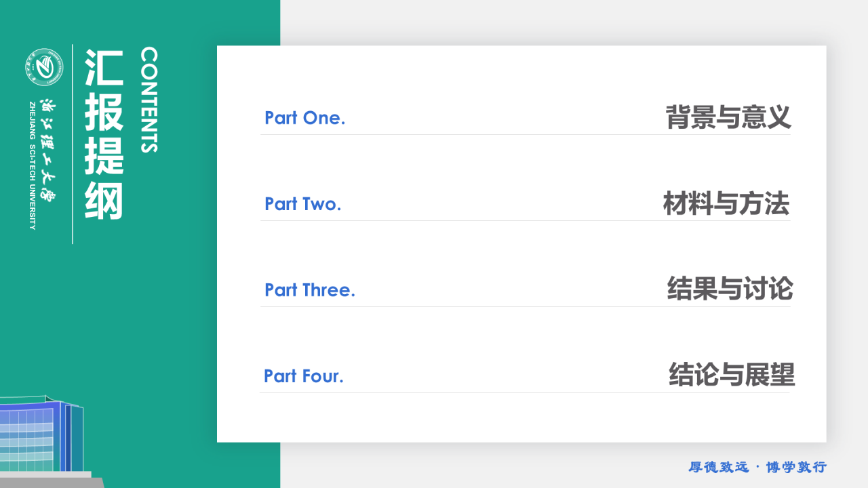Click the white vertical divider line in sidebar
Image resolution: width=868 pixels, height=488 pixels.
click(x=73, y=144)
